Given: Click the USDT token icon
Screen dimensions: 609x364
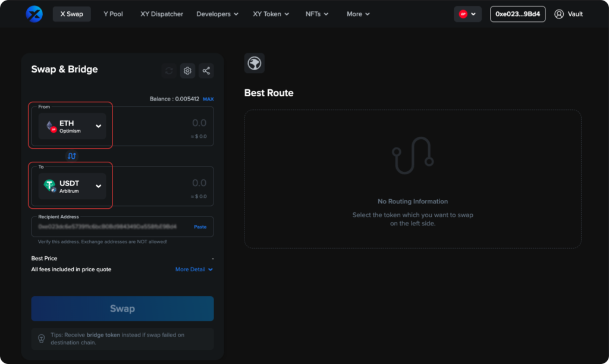Looking at the screenshot, I should [50, 186].
